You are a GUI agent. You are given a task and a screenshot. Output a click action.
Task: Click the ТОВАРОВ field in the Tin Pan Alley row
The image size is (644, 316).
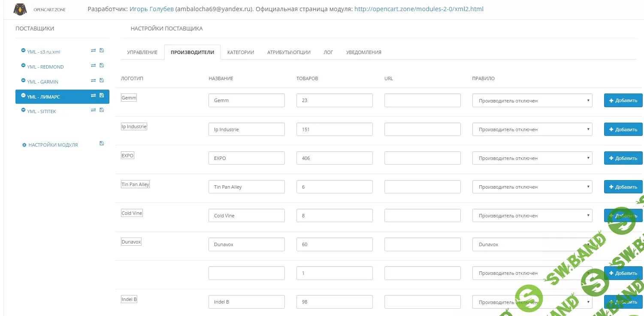334,187
